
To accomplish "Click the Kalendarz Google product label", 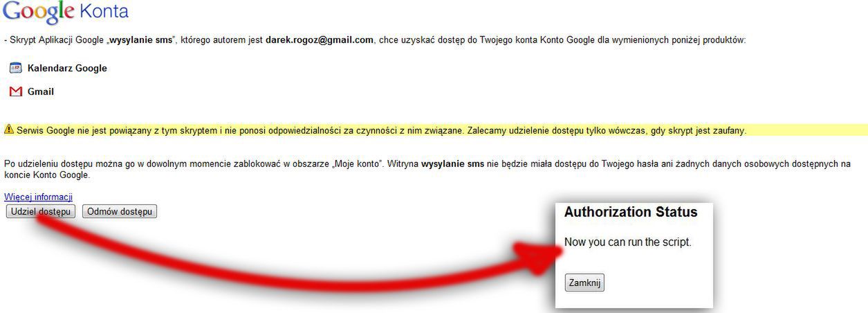I will pyautogui.click(x=67, y=68).
